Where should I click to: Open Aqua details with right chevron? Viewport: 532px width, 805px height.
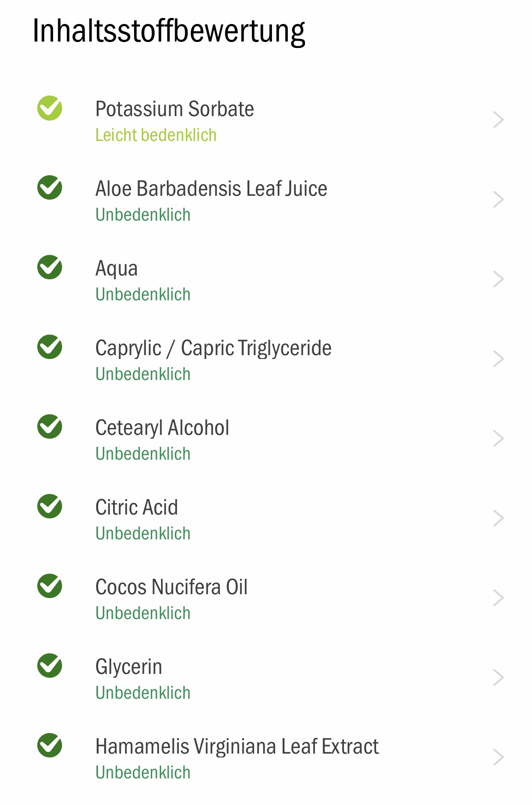pos(498,279)
